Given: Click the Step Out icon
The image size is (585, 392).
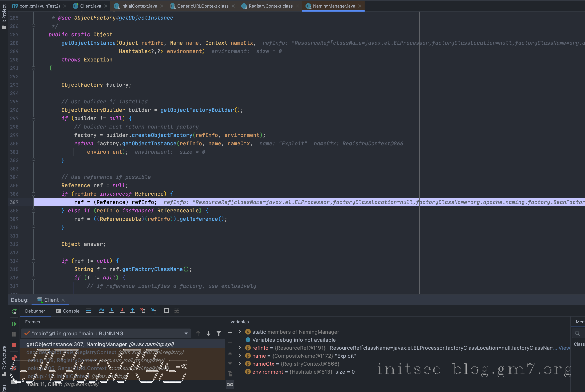Looking at the screenshot, I should pyautogui.click(x=133, y=311).
